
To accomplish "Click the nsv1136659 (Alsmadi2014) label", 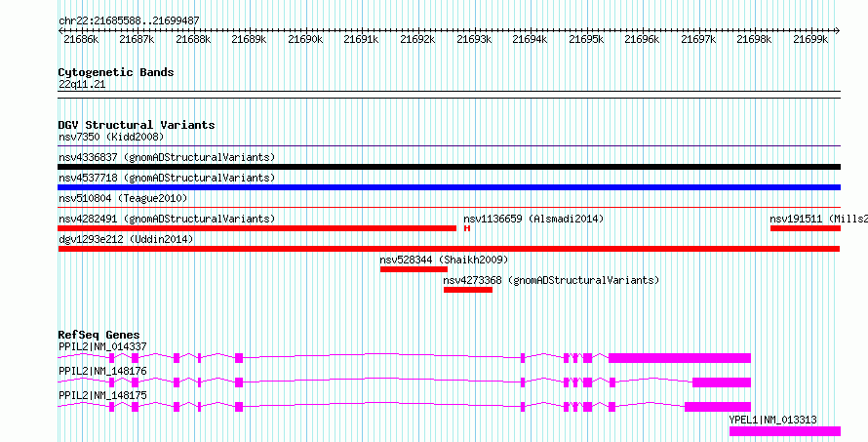I will [x=533, y=219].
